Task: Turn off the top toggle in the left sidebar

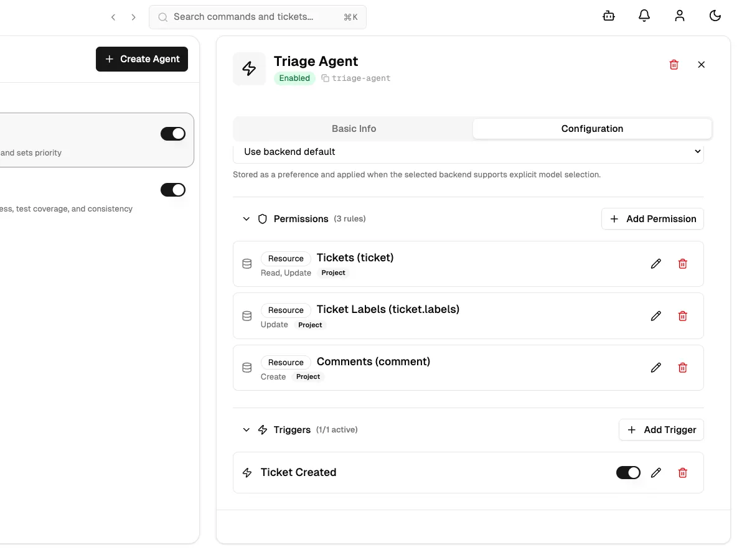Action: [173, 133]
